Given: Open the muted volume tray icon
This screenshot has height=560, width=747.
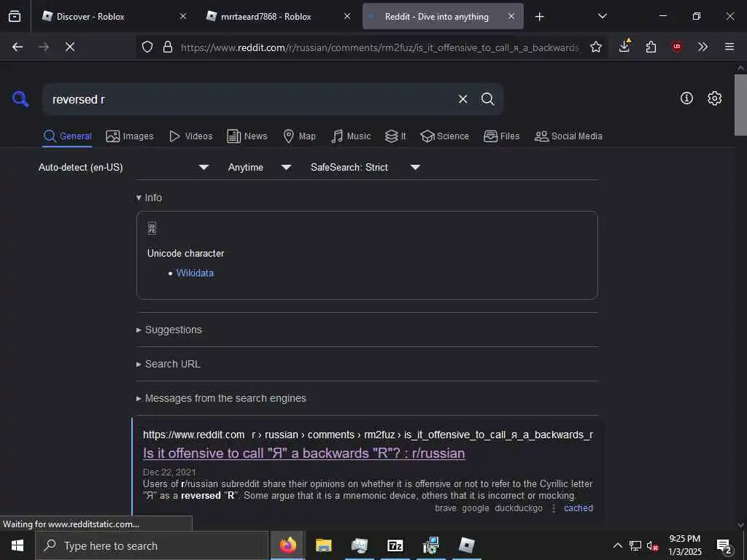Looking at the screenshot, I should (x=652, y=545).
